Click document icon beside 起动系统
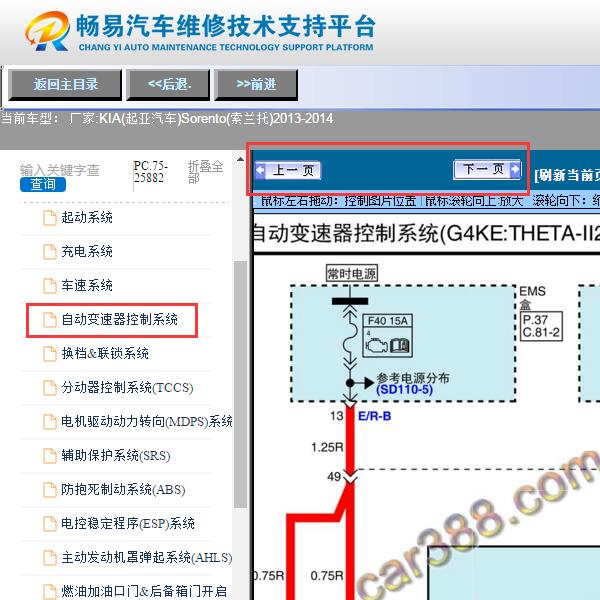600x600 pixels. pos(50,218)
